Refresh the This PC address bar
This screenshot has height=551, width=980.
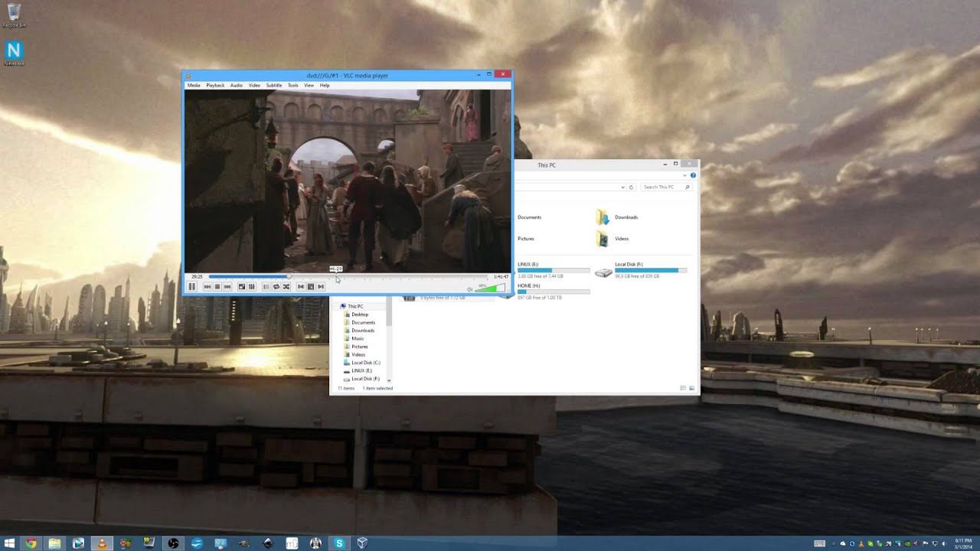click(631, 187)
